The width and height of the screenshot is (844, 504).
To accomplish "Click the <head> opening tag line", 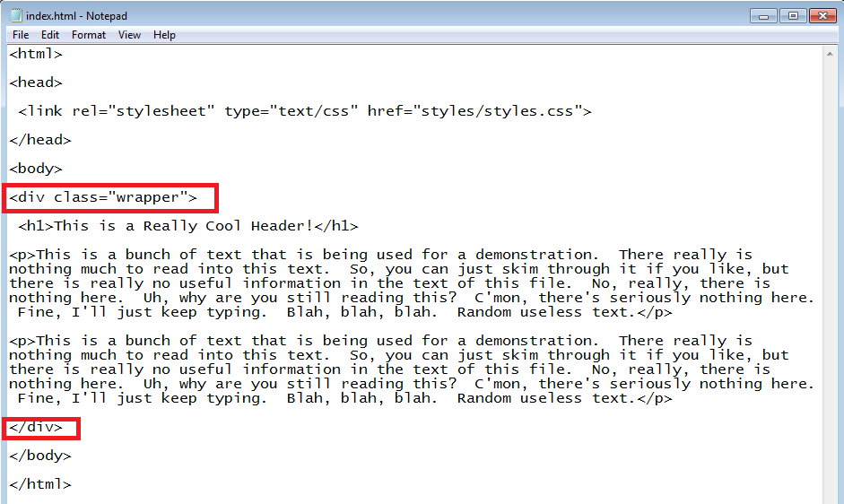I will click(x=36, y=83).
